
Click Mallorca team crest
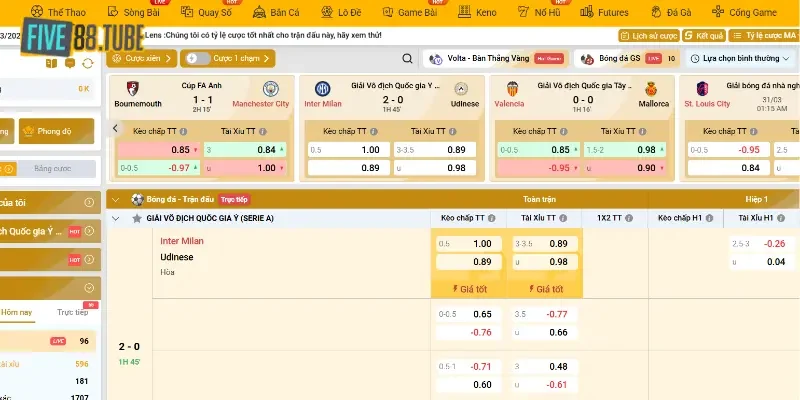pyautogui.click(x=651, y=89)
